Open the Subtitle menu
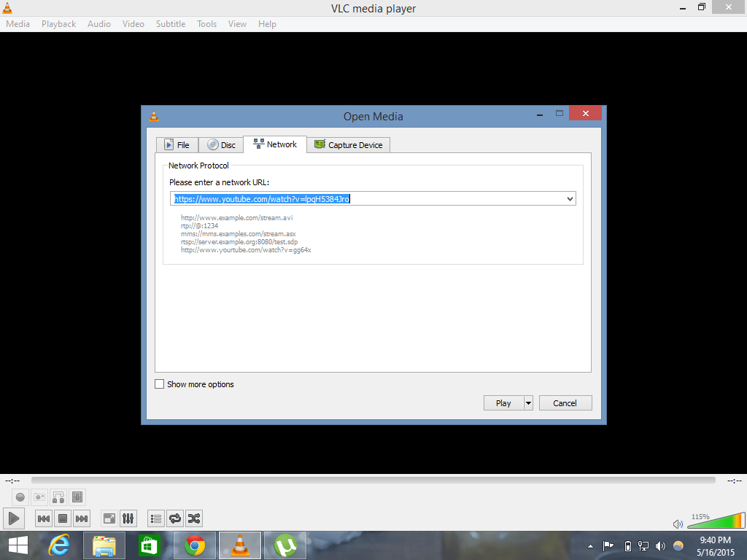Screen dimensions: 747x560 (171, 24)
